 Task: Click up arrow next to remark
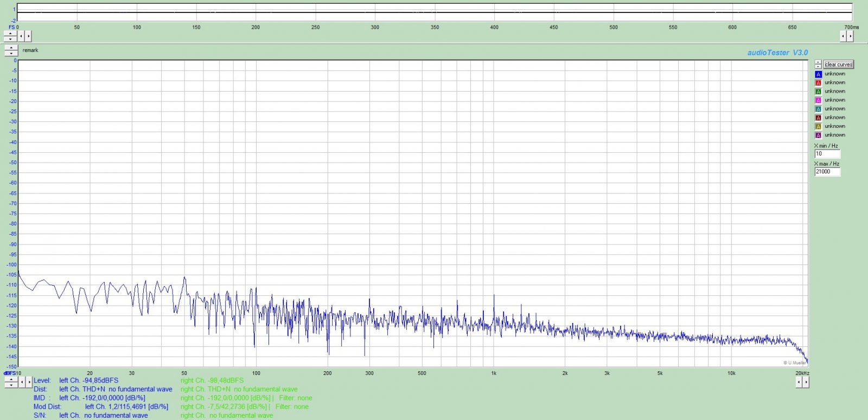tap(11, 48)
